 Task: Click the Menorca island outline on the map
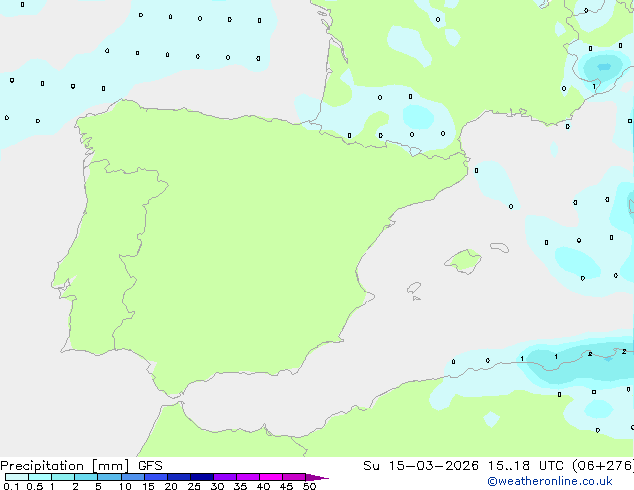pyautogui.click(x=500, y=247)
